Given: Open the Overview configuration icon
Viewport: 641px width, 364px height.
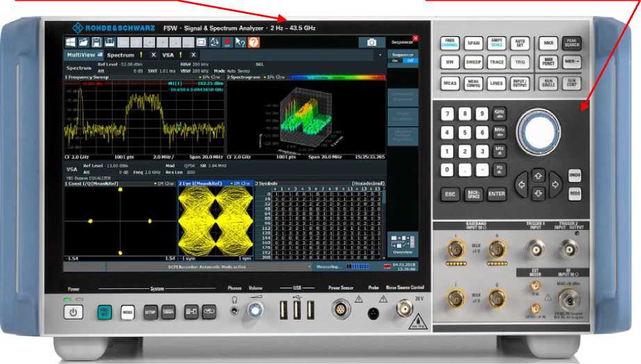Looking at the screenshot, I should coord(403,243).
